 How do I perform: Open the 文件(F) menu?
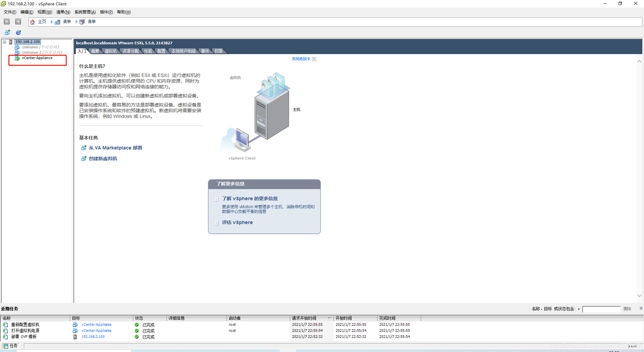(10, 12)
